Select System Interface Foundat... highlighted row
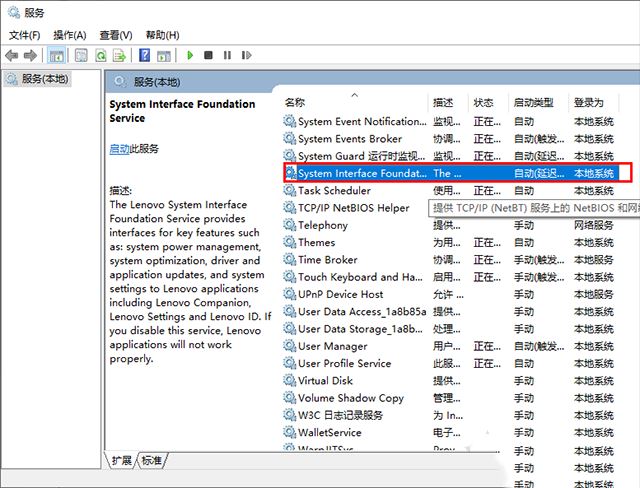Screen dimensions: 640x488 [x=451, y=173]
